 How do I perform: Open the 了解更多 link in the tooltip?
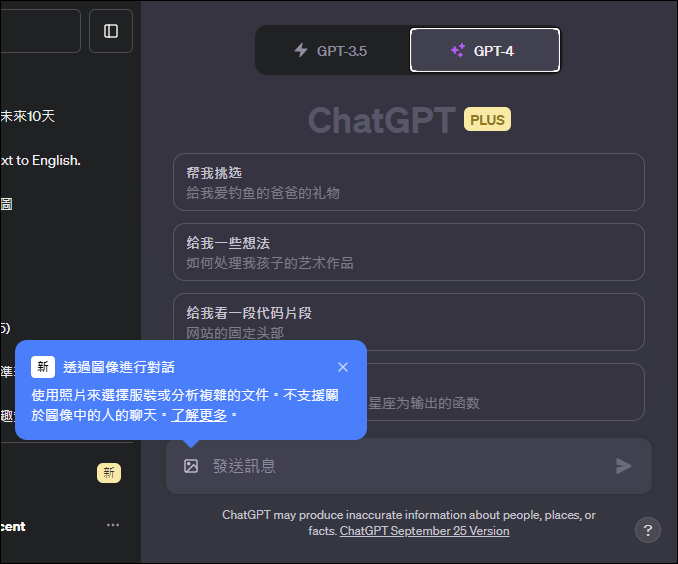(199, 415)
